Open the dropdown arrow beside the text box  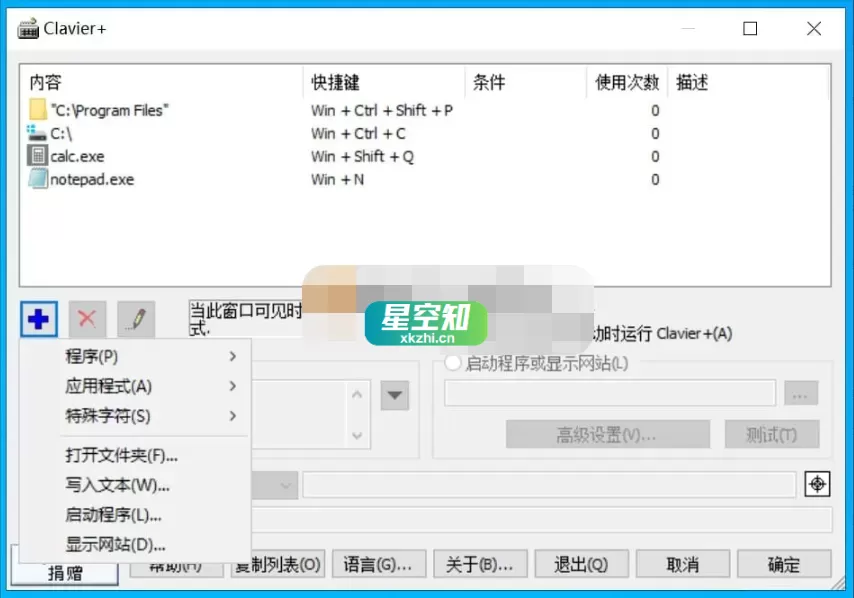pos(394,396)
